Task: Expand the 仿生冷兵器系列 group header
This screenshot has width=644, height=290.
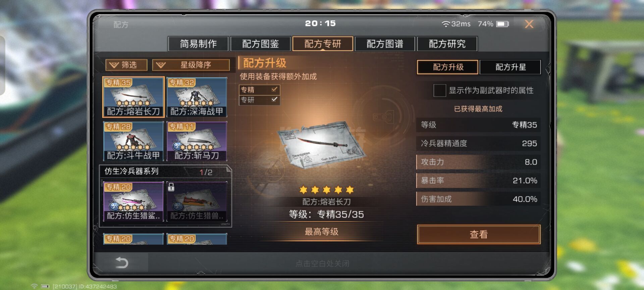Action: (165, 172)
